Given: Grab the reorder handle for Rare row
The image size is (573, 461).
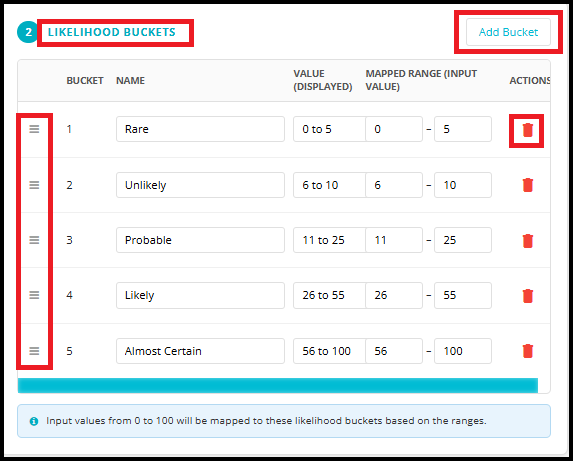Looking at the screenshot, I should pos(34,129).
